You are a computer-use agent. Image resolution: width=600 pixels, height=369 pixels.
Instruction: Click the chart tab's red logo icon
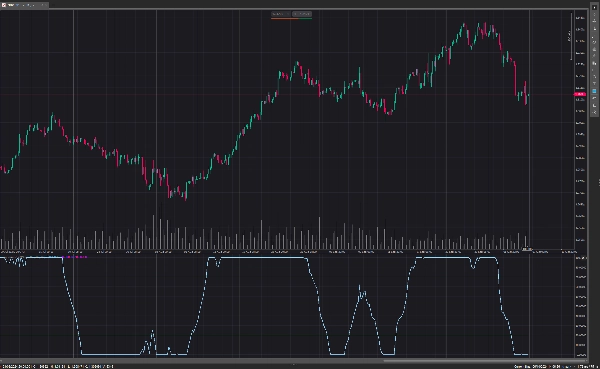coord(4,5)
